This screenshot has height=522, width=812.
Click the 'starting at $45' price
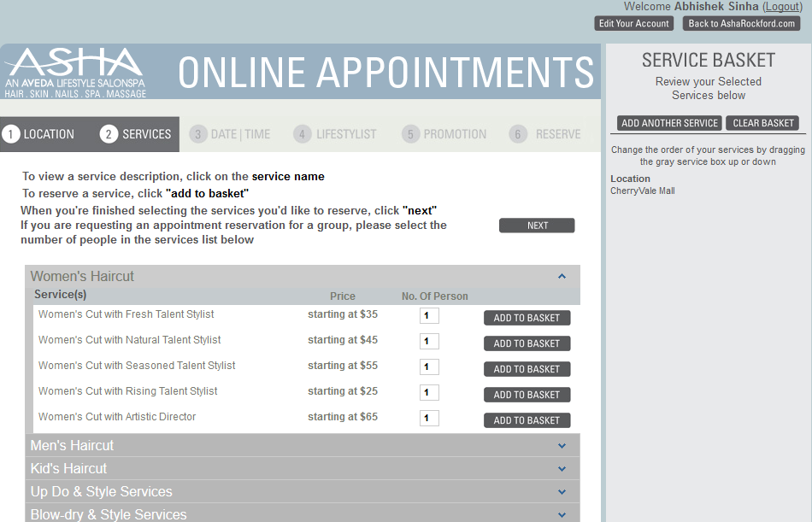tap(343, 340)
